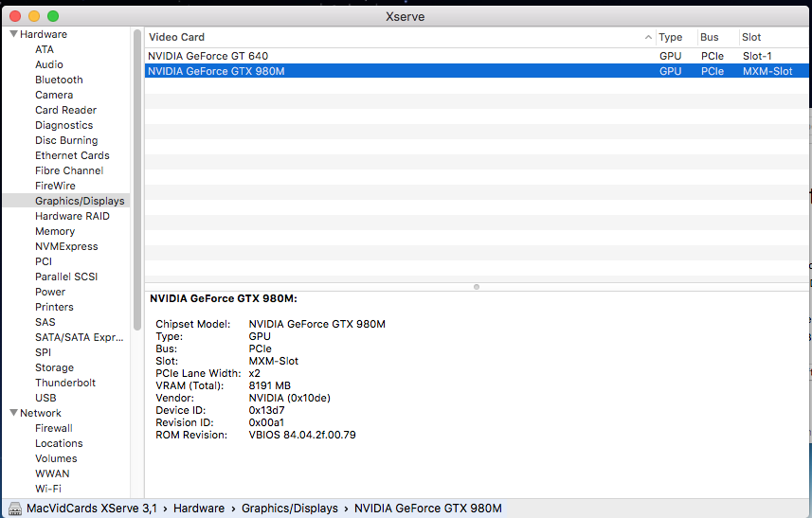Open the Storage section
The image size is (812, 518).
pos(54,367)
